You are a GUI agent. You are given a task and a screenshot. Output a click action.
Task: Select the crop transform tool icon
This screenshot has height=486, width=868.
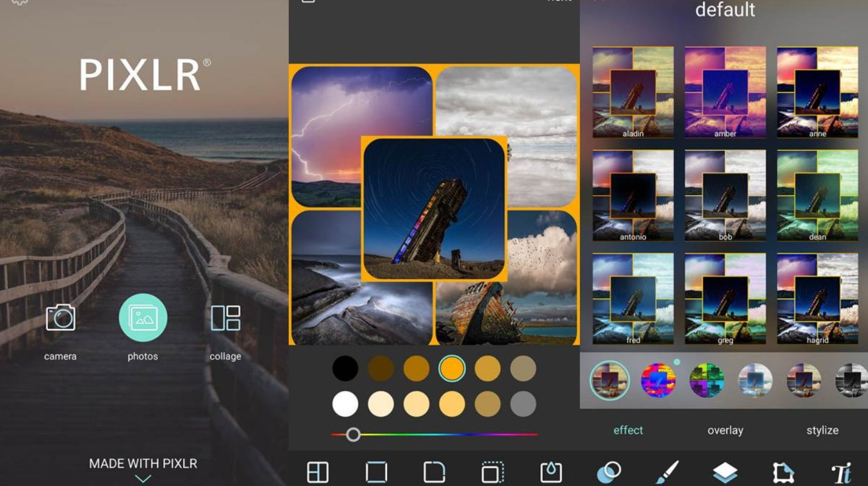click(783, 472)
